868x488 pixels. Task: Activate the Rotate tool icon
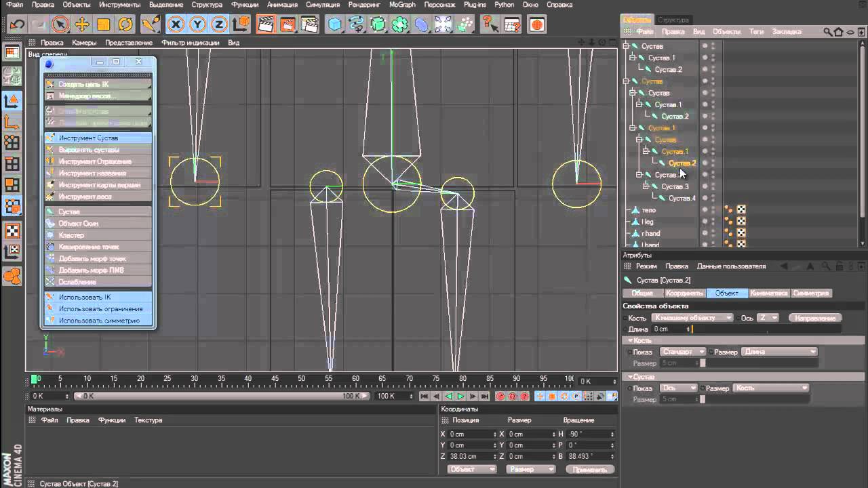point(125,25)
